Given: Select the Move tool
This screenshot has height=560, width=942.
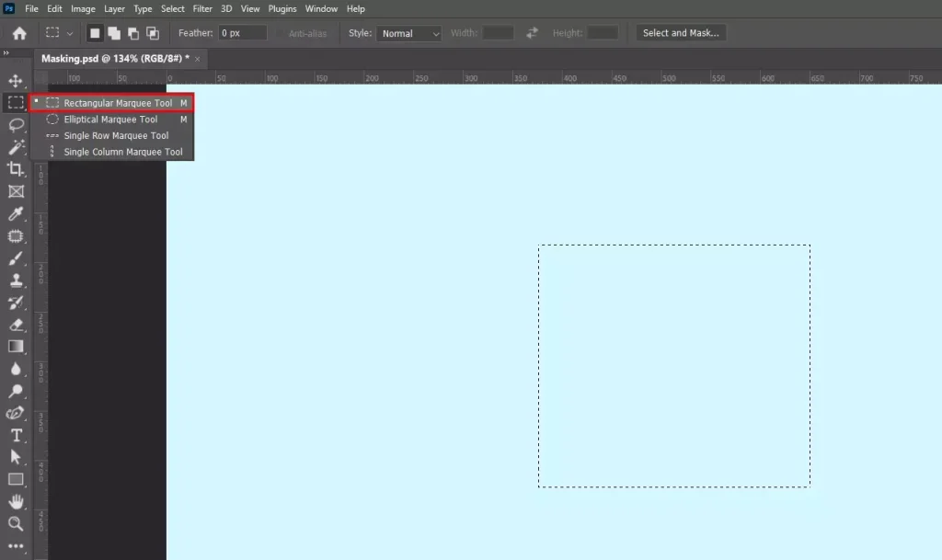Looking at the screenshot, I should pos(16,81).
